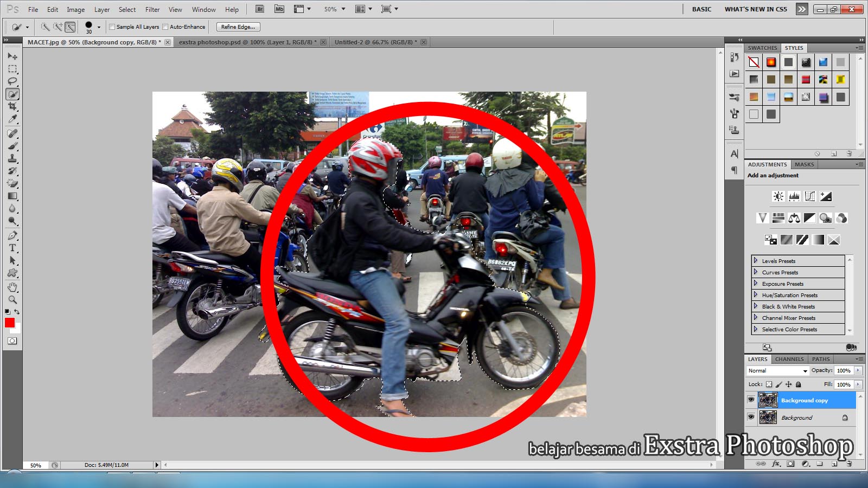Open the layer blending mode dropdown
868x488 pixels.
click(777, 370)
